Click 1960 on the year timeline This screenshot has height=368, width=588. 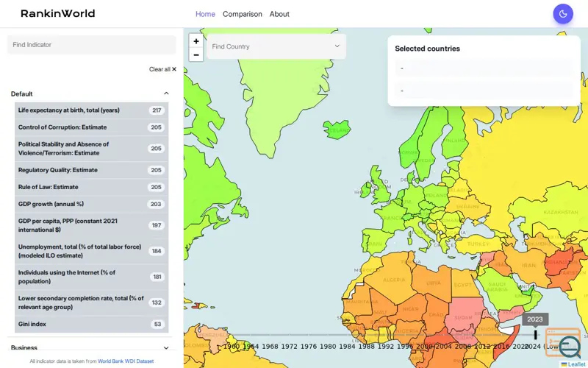(231, 346)
